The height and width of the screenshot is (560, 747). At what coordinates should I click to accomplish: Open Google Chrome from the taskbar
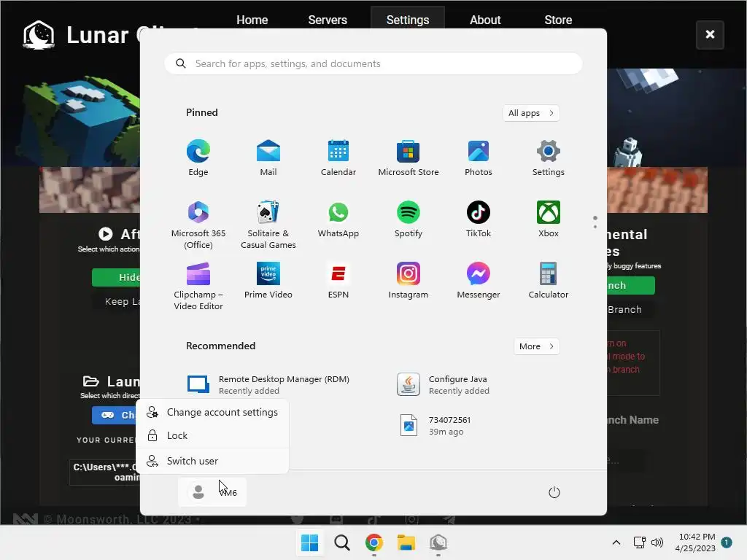click(374, 542)
